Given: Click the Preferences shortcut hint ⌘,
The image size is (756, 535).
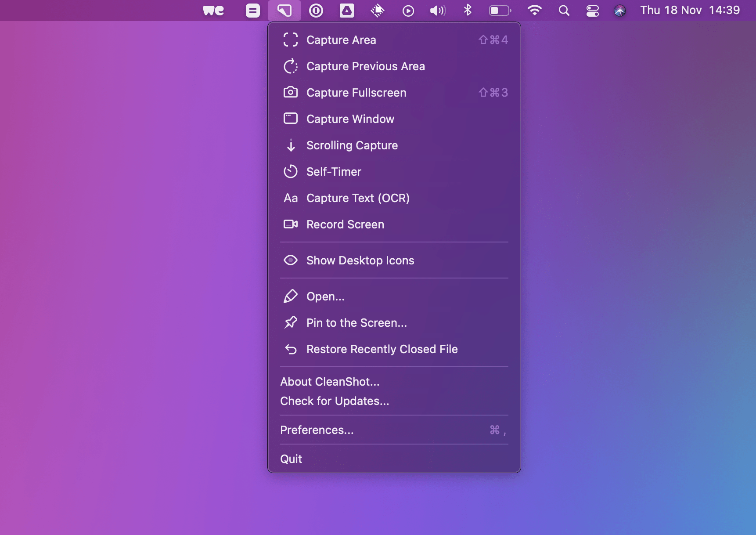Looking at the screenshot, I should coord(498,430).
